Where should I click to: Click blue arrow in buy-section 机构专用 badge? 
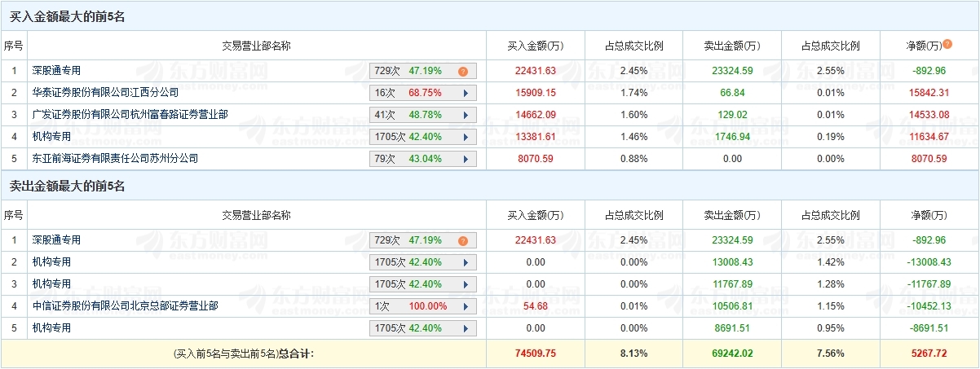point(466,137)
